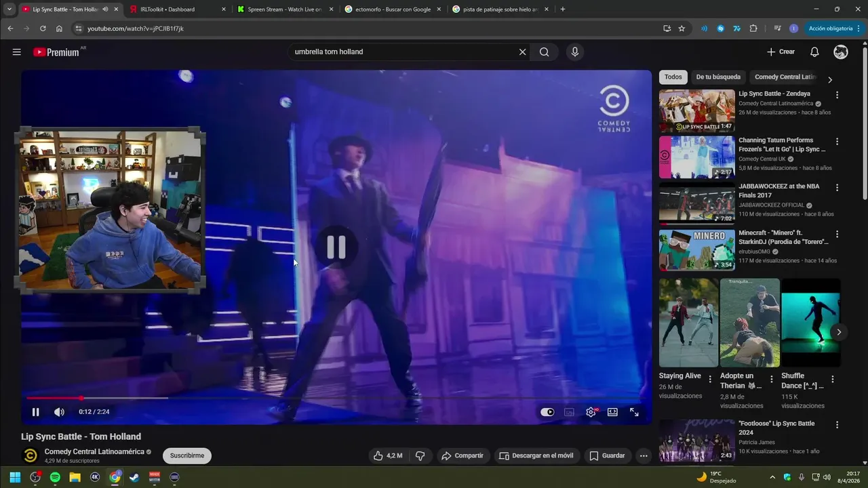Open media controls in Chrome toolbar
868x488 pixels.
[x=777, y=28]
